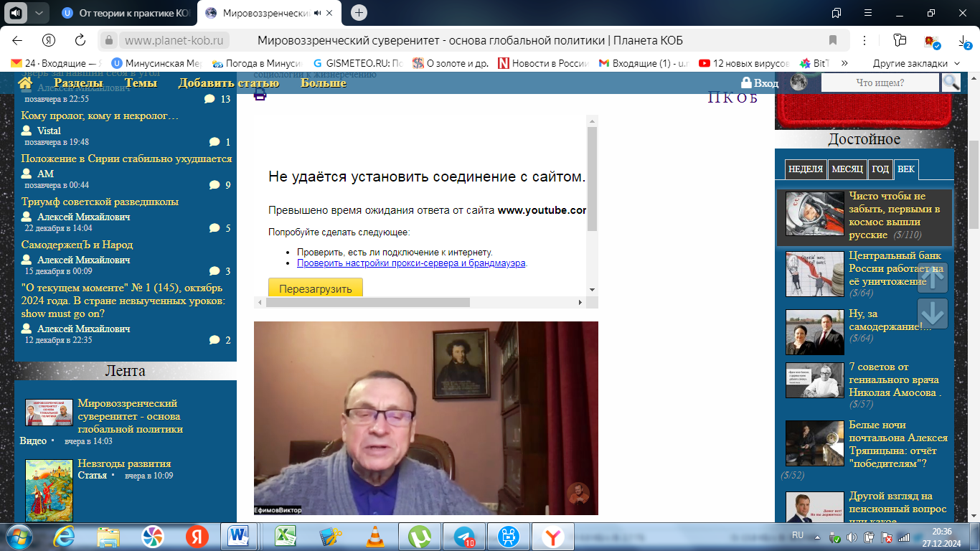Viewport: 980px width, 551px height.
Task: Click the comment bubble with 9 comments
Action: point(215,185)
